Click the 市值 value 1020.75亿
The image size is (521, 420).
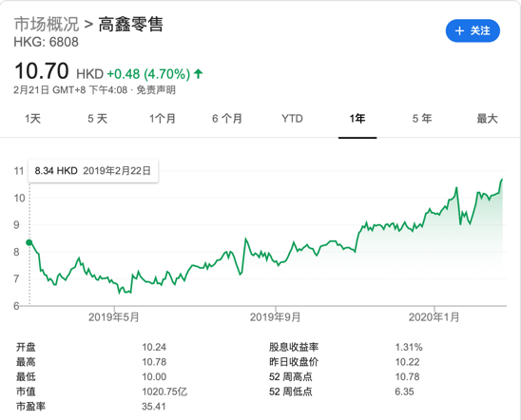click(164, 391)
